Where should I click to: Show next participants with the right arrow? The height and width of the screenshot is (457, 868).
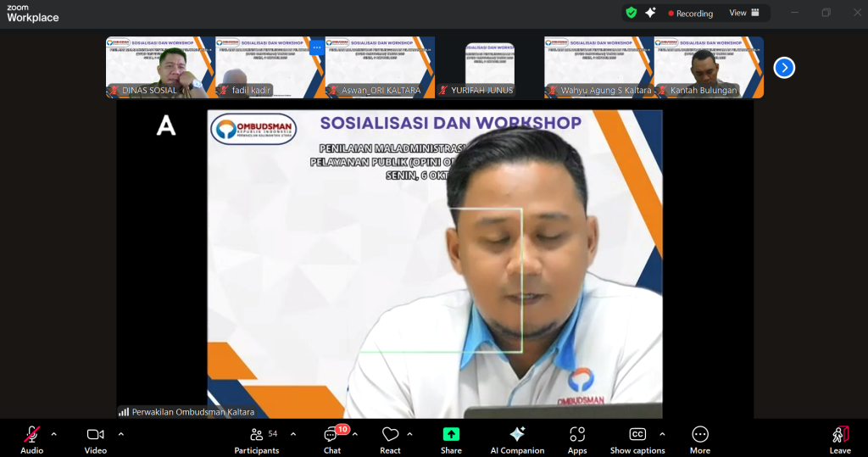click(x=784, y=68)
